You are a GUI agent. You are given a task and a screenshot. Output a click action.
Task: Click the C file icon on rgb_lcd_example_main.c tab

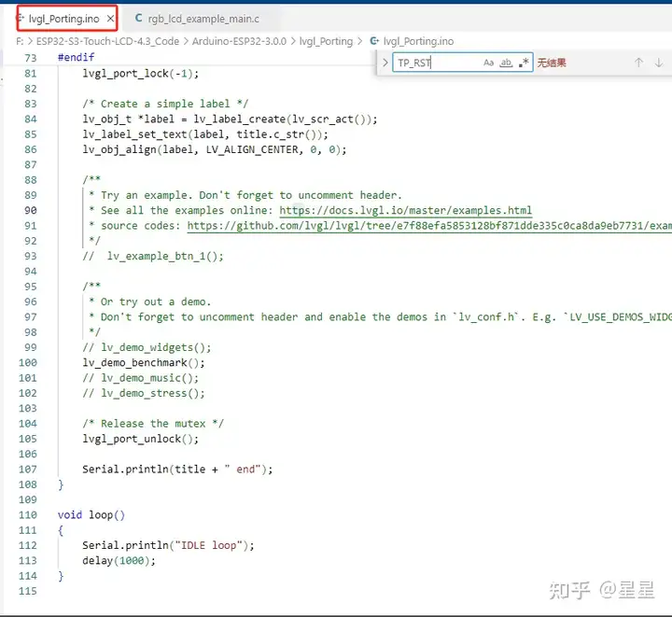tap(138, 18)
